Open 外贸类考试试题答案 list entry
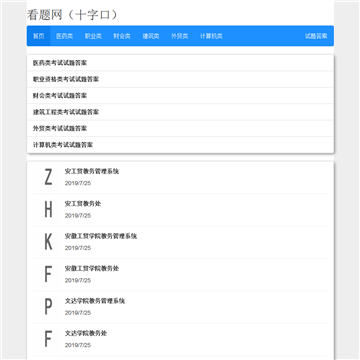The height and width of the screenshot is (360, 360). click(x=180, y=128)
